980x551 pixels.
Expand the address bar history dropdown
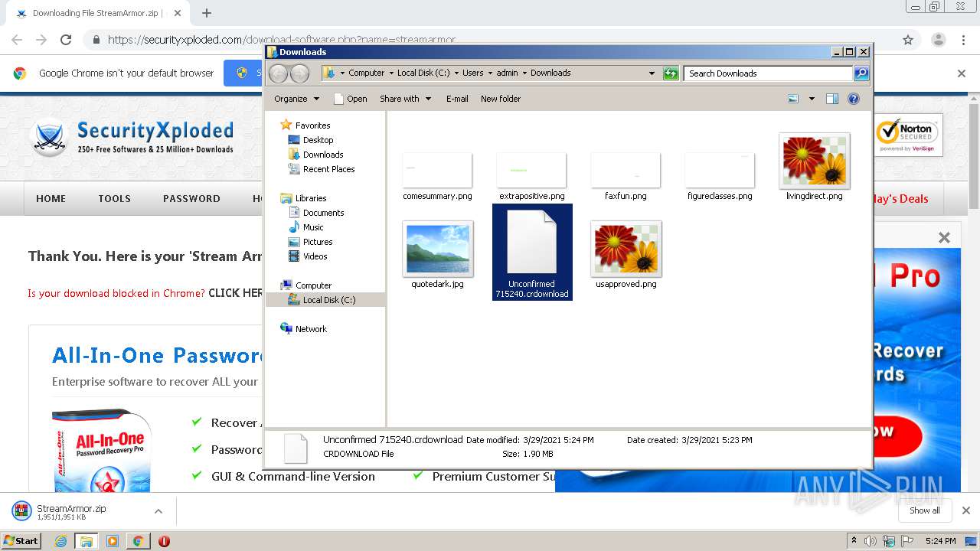point(652,73)
